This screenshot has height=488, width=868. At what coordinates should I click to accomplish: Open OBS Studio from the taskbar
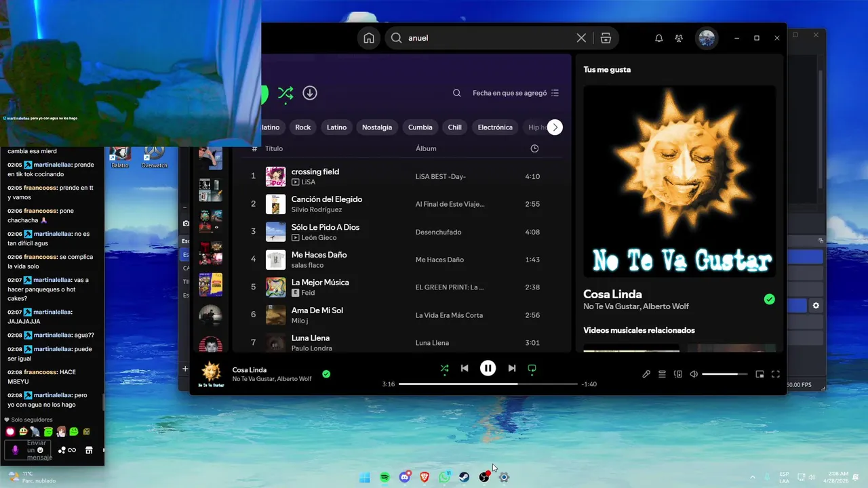484,477
